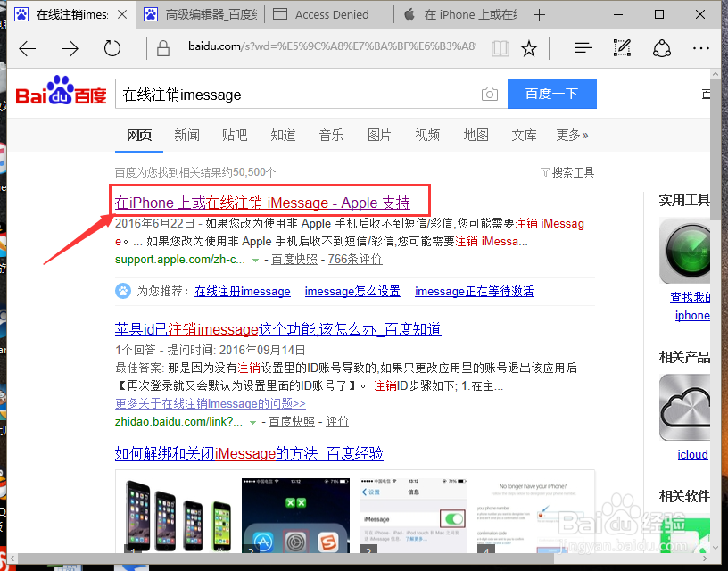Open reading view book icon
This screenshot has width=728, height=571.
point(500,48)
